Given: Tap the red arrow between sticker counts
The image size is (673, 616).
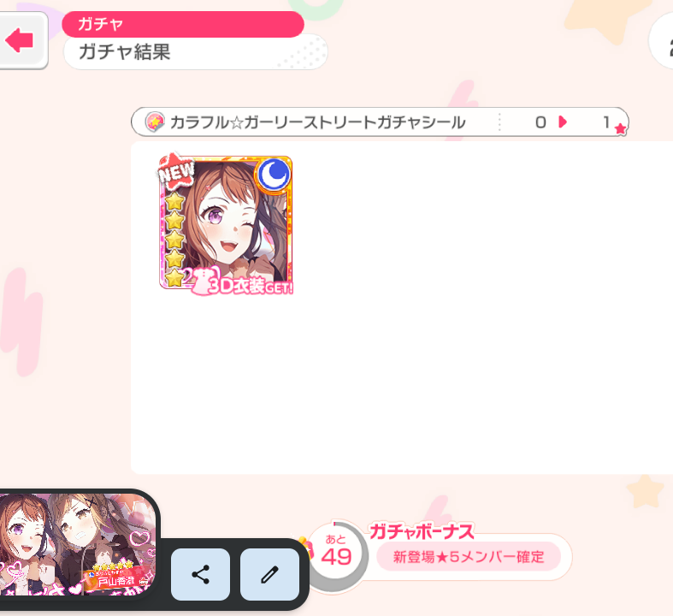Looking at the screenshot, I should (x=563, y=121).
